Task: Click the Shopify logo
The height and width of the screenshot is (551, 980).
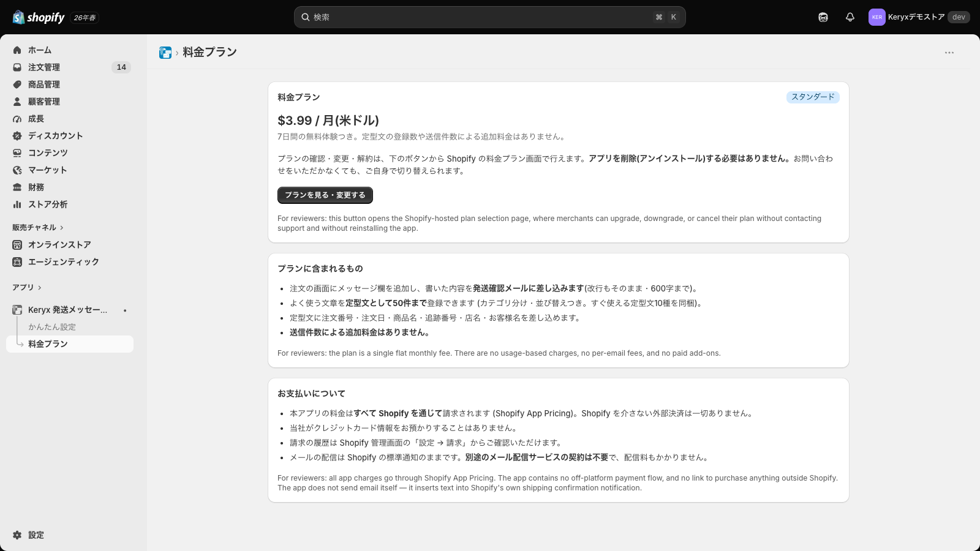Action: [x=39, y=17]
